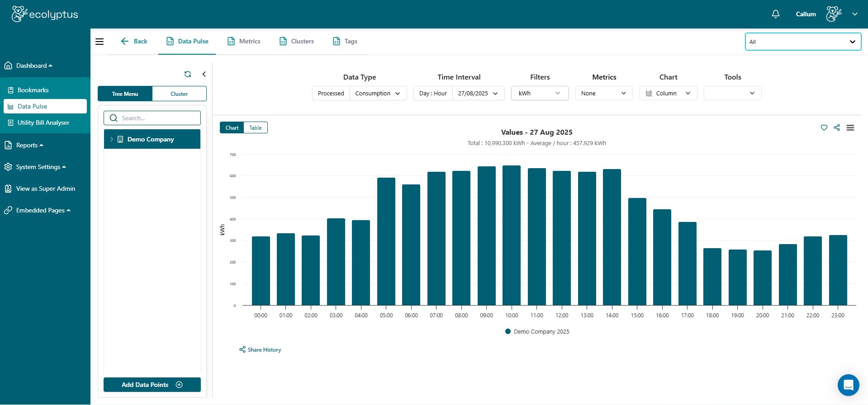Switch to Table view
Screen dimensions: 868x405
(256, 128)
